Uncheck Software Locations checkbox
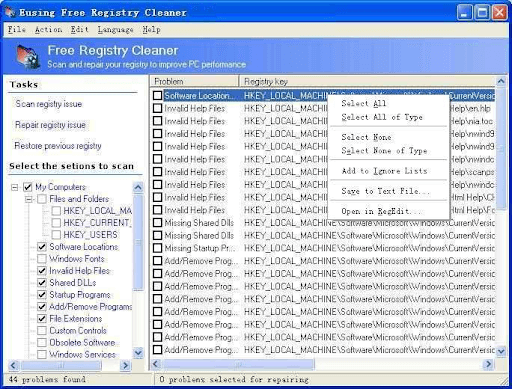The height and width of the screenshot is (389, 512). click(x=42, y=247)
